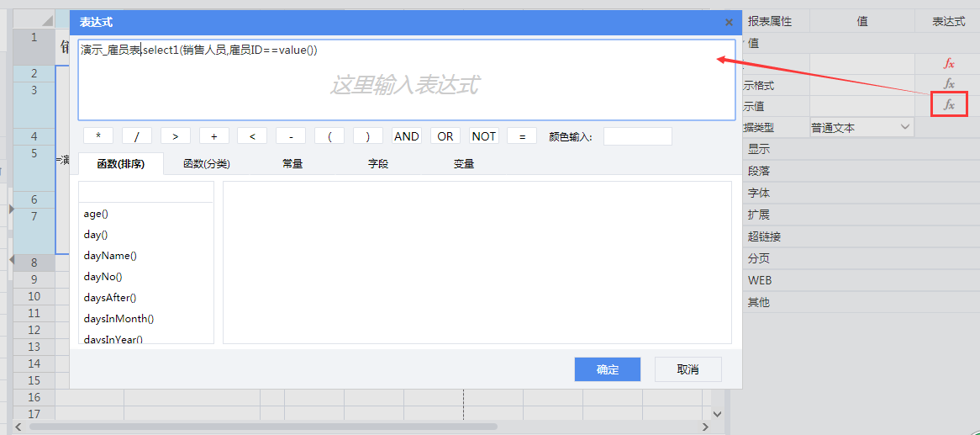Open the 字段 tab
Viewport: 980px width, 435px height.
378,164
